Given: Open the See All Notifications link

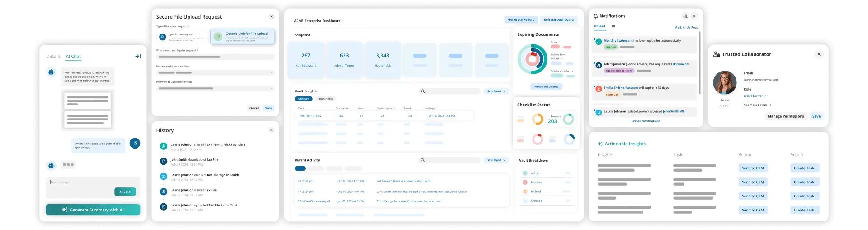Looking at the screenshot, I should [646, 121].
